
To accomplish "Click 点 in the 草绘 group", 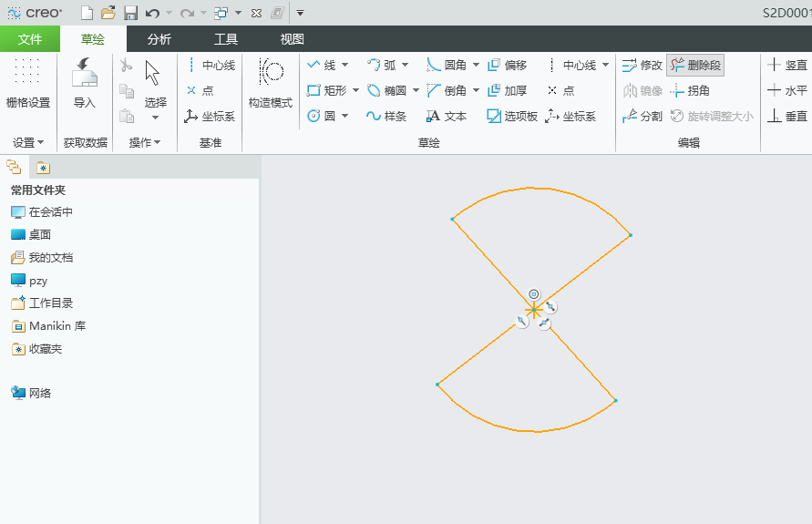I will (x=561, y=90).
